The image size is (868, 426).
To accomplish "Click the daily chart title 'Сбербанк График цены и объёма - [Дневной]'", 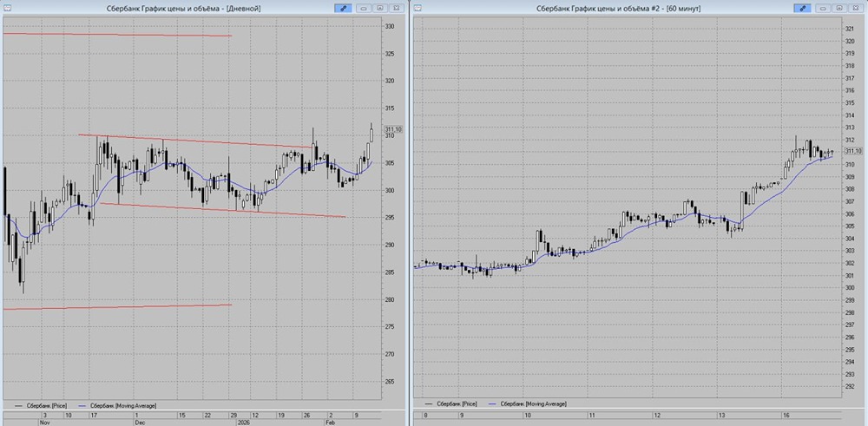I will (x=183, y=9).
